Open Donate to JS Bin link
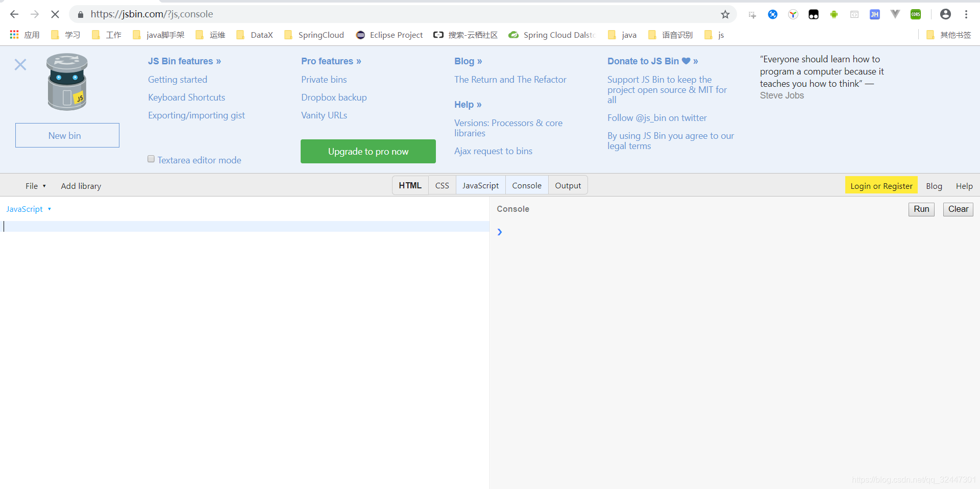This screenshot has height=489, width=980. 652,61
